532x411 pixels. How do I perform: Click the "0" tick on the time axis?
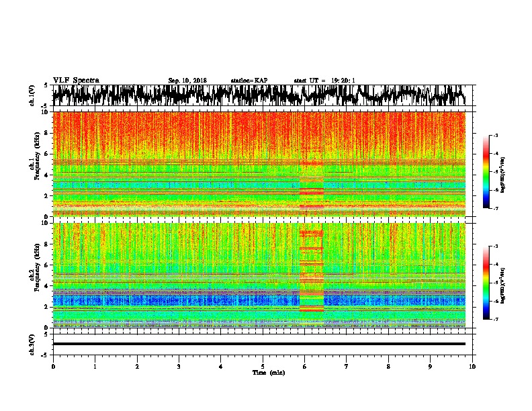coord(53,366)
